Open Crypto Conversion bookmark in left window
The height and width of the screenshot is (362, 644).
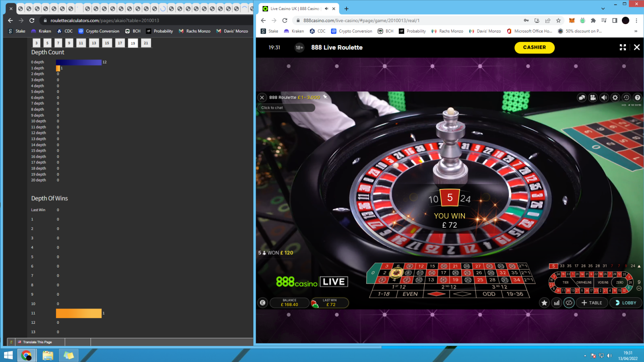99,31
